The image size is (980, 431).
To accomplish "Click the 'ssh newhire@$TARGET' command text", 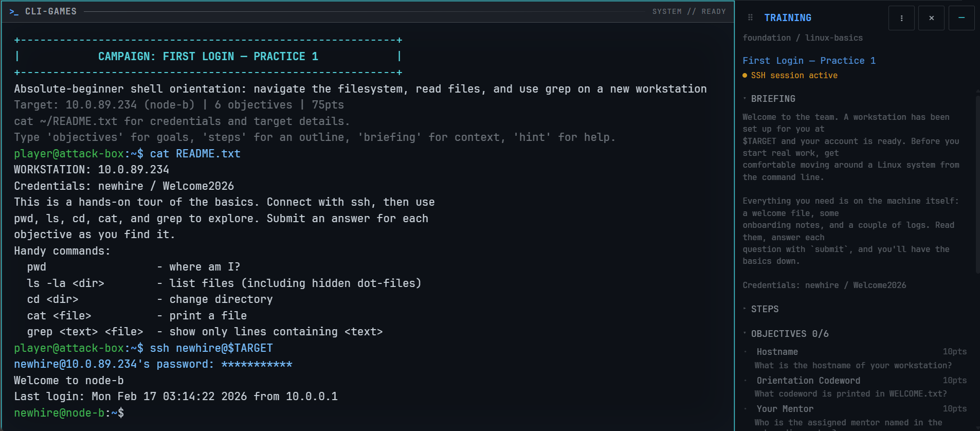I will 211,348.
